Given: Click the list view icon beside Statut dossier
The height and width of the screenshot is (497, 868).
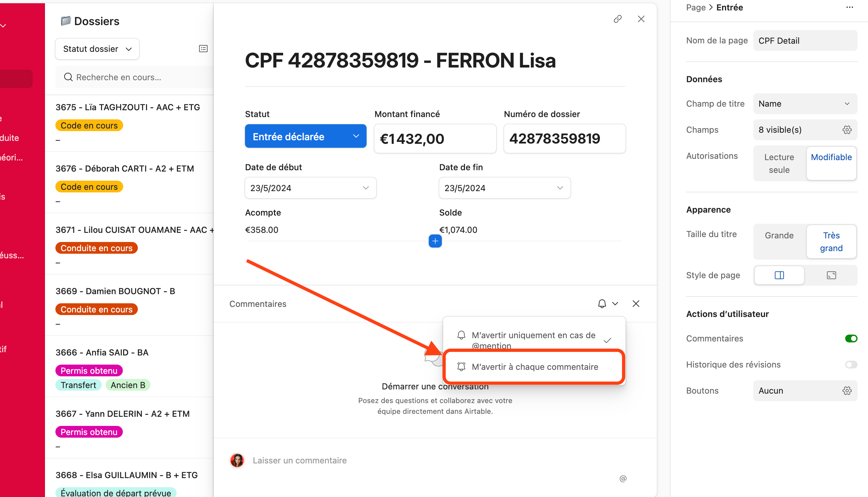Looking at the screenshot, I should pos(203,49).
